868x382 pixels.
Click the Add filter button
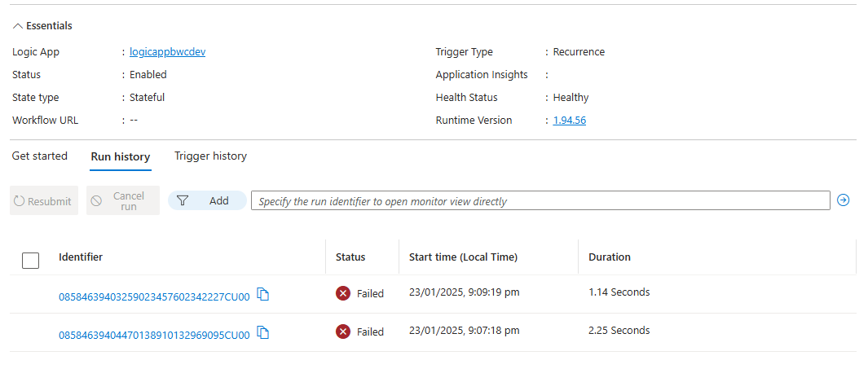pos(207,200)
